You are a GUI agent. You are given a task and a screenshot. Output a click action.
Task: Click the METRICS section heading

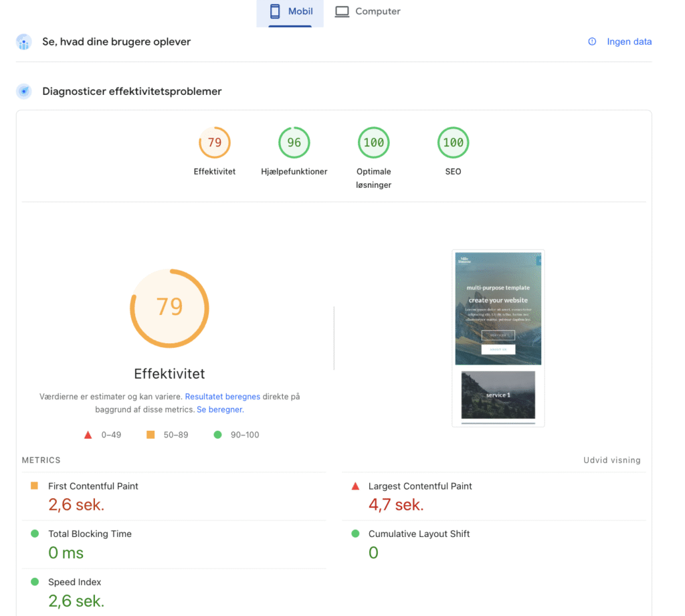tap(41, 460)
